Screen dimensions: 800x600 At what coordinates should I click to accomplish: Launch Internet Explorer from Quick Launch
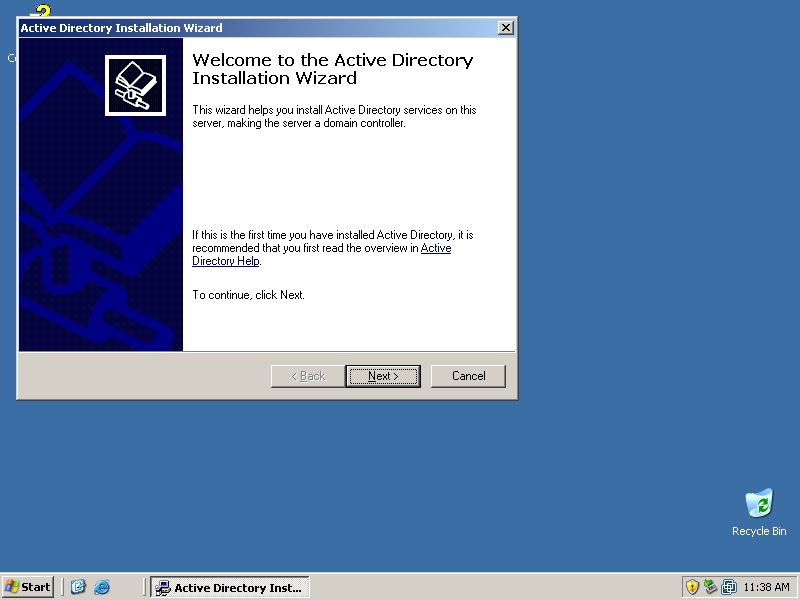102,587
